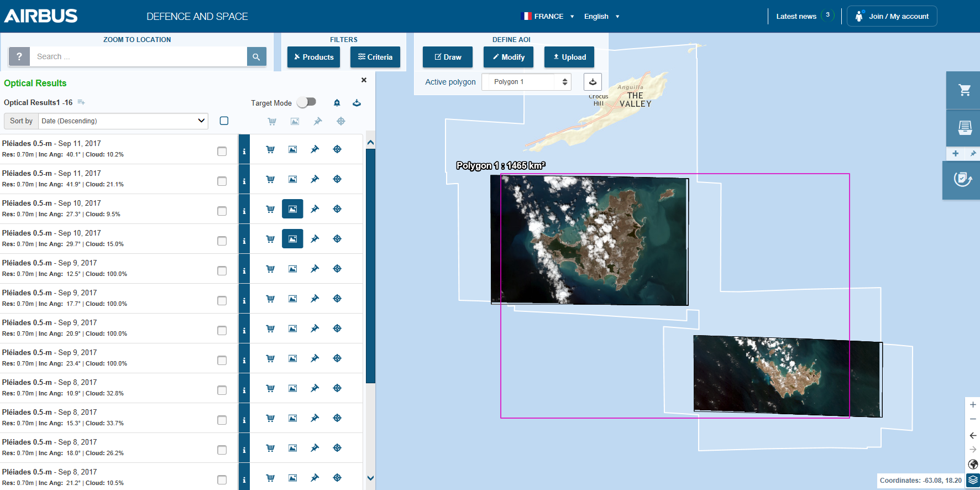
Task: Check the select-all results checkbox
Action: tap(224, 121)
